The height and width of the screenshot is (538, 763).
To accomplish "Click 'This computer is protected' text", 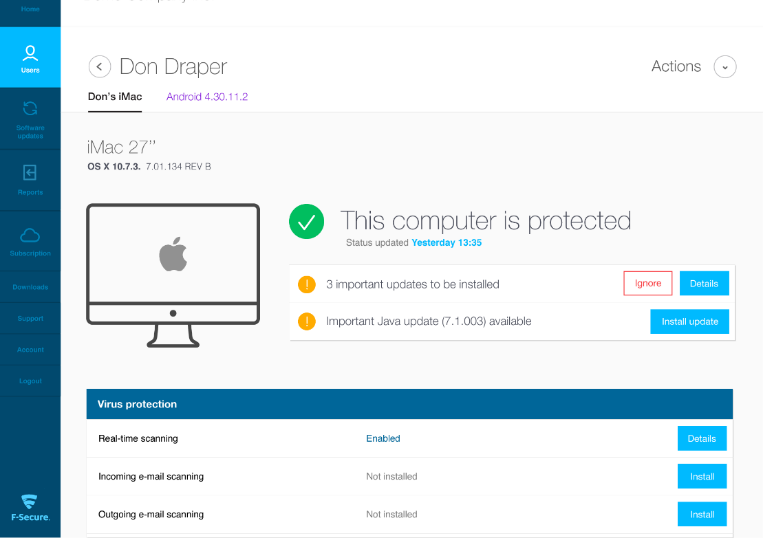I will [x=486, y=221].
